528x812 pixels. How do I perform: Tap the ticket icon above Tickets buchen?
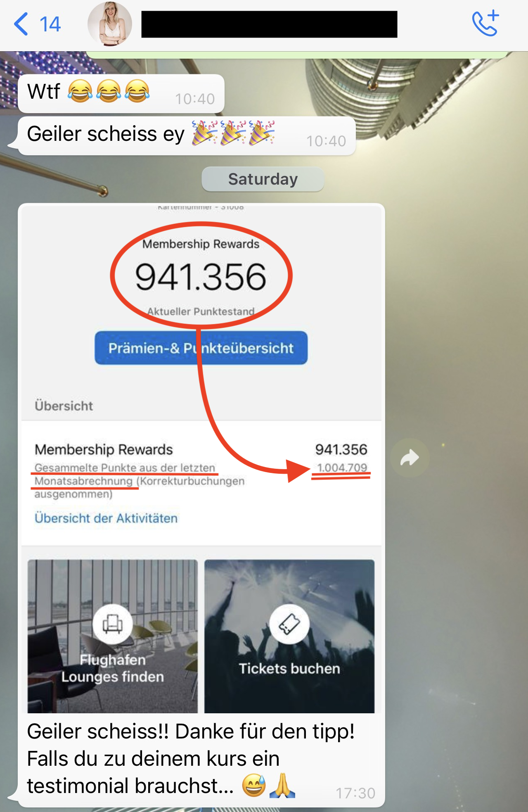tap(289, 624)
